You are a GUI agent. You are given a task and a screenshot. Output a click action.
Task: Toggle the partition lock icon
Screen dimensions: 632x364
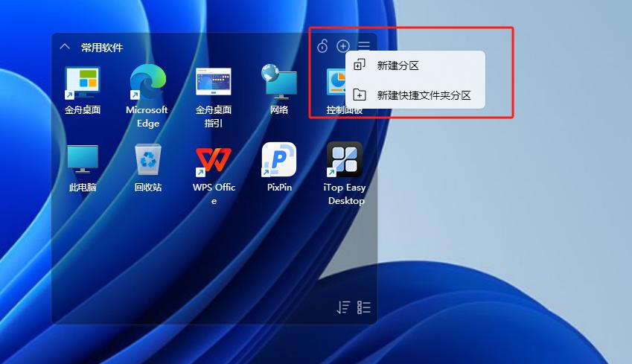[x=322, y=47]
